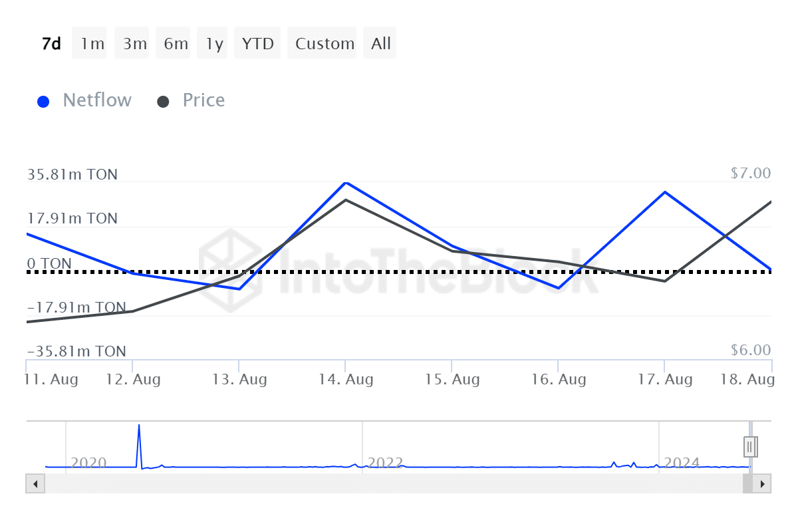Click the horizontal scrollbar track
Viewport: 798px width, 532px height.
click(x=392, y=483)
